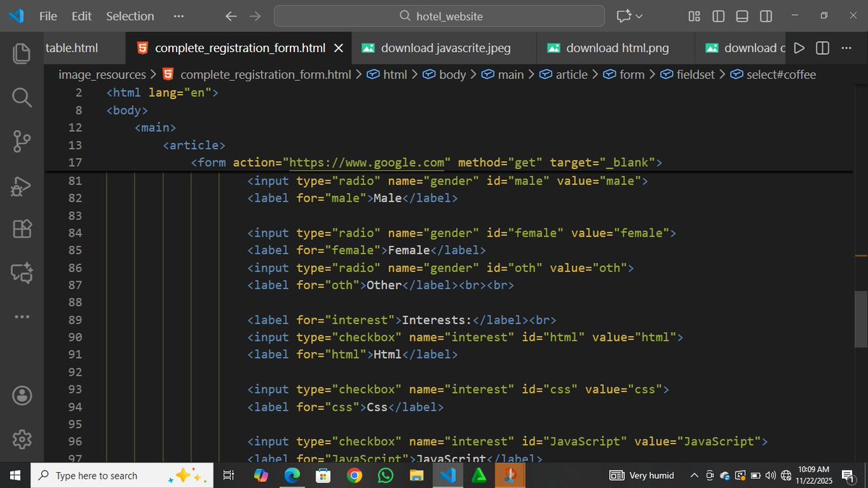
Task: Click the Very humid weather widget
Action: coord(642,476)
